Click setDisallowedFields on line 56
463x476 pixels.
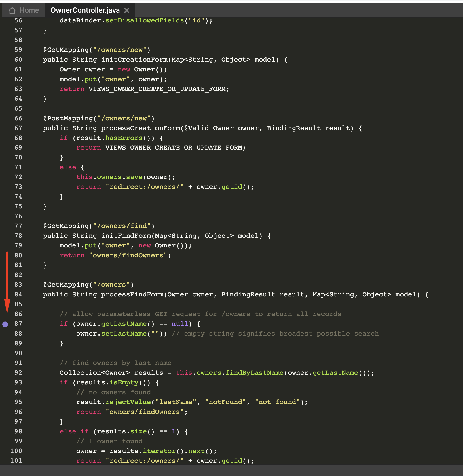tap(145, 20)
